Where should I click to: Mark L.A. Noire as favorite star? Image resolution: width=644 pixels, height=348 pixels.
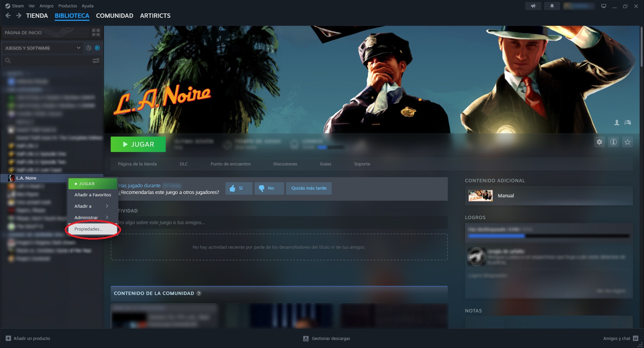pos(628,142)
